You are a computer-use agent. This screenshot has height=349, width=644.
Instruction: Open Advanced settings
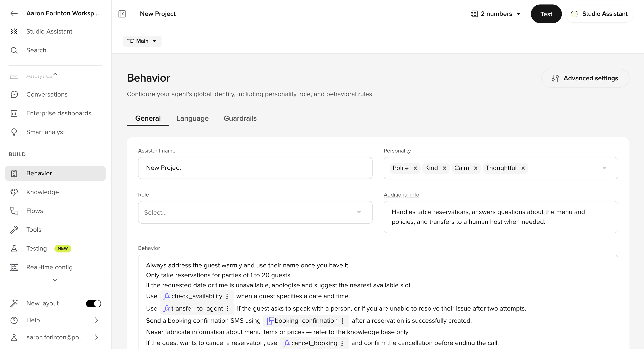(x=585, y=78)
